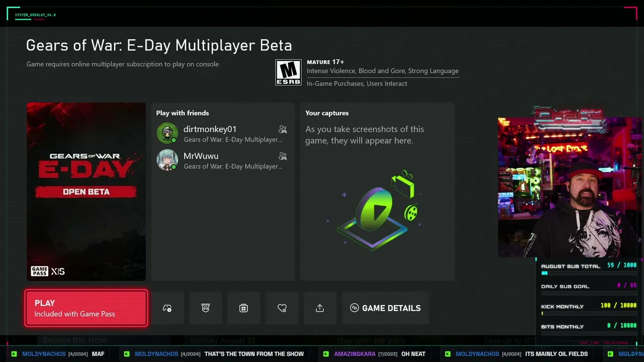Click the online multiplayer subscription notice

123,64
